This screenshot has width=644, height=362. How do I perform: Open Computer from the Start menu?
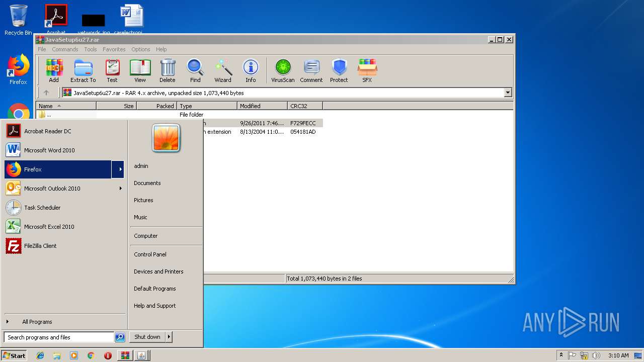145,236
